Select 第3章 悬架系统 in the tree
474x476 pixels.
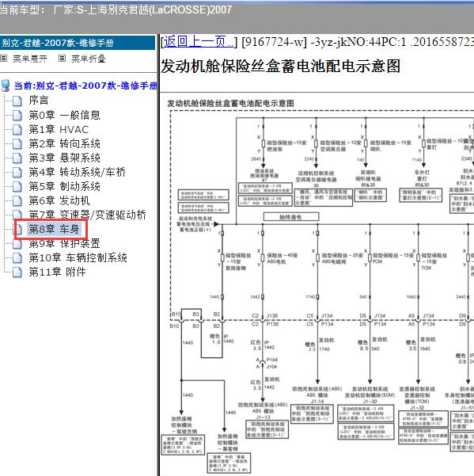64,158
